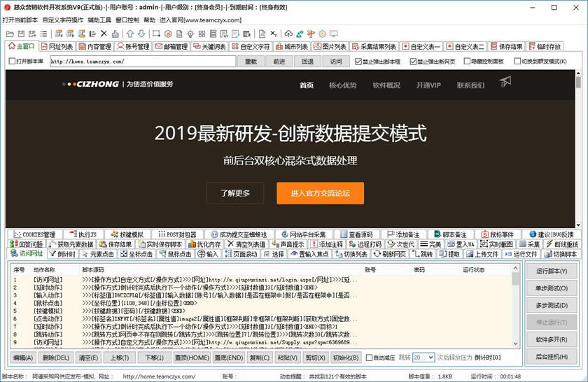Toggle the 禁止弹出新网页 checkbox
Viewport: 588px width, 382px height.
[x=412, y=62]
